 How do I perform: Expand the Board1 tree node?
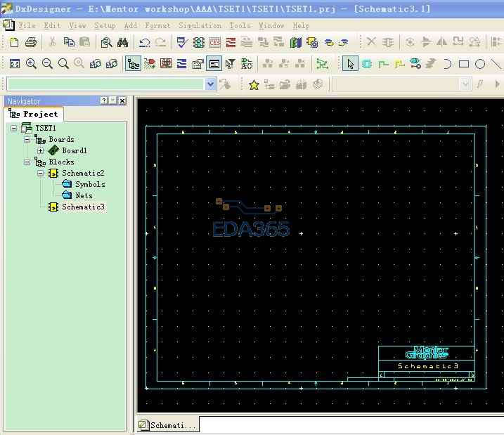tap(40, 150)
